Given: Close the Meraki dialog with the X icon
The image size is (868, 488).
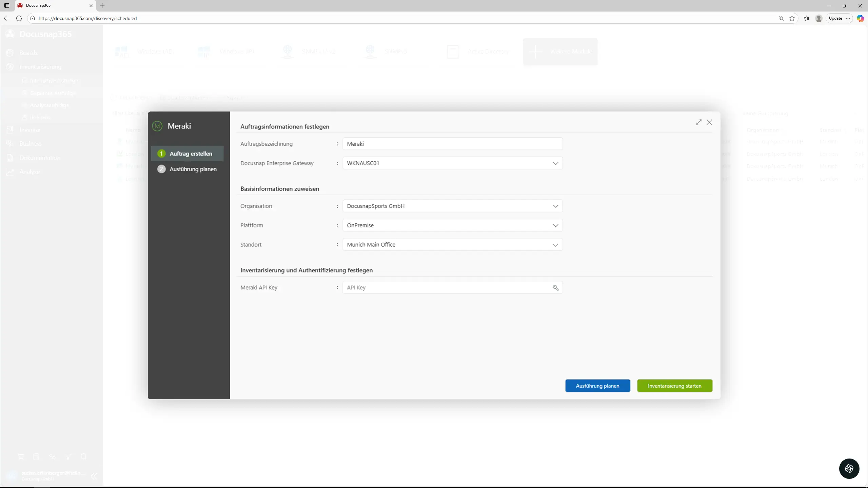Looking at the screenshot, I should click(x=709, y=122).
